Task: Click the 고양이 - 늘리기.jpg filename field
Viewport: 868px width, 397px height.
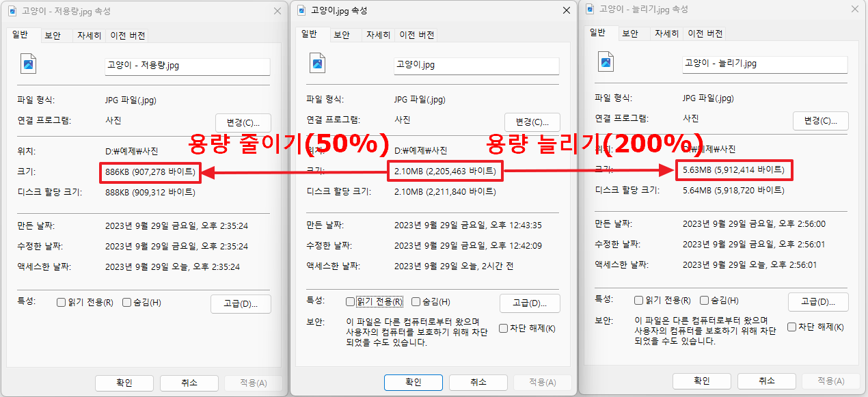Action: 765,64
